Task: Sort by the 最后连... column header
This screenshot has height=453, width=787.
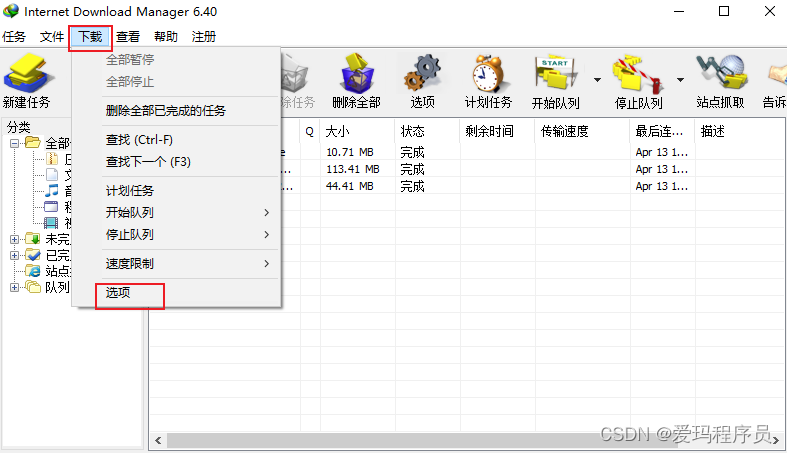Action: (663, 131)
